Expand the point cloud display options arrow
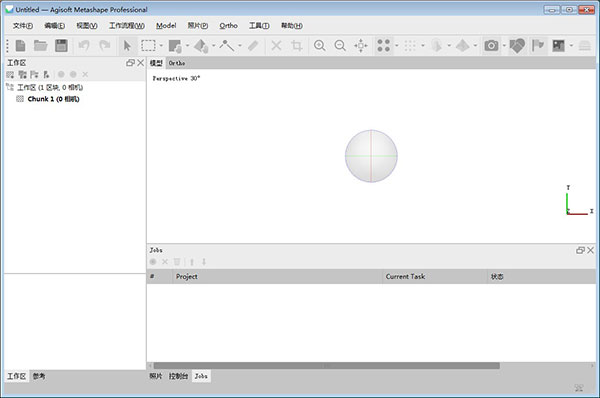The height and width of the screenshot is (398, 600). coord(396,46)
